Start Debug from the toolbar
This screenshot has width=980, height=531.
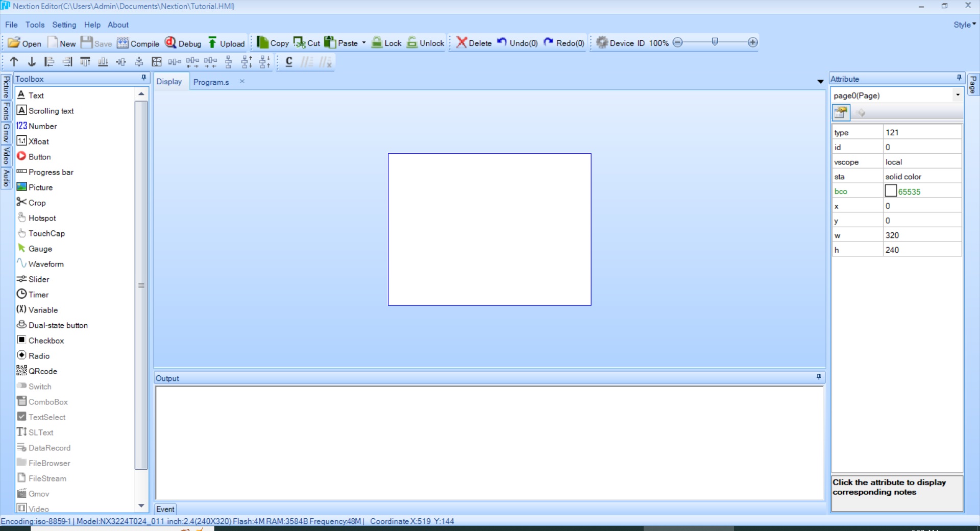coord(183,43)
